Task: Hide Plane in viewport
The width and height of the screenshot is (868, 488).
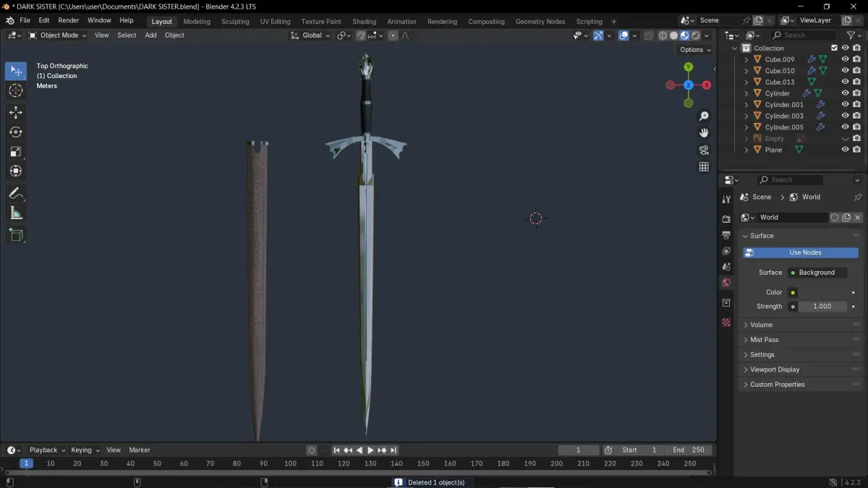Action: (x=845, y=150)
